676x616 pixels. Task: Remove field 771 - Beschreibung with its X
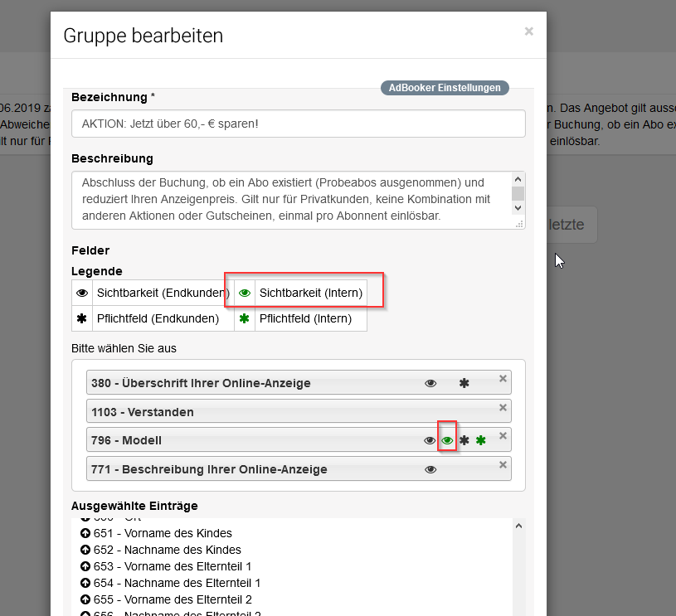pyautogui.click(x=503, y=464)
